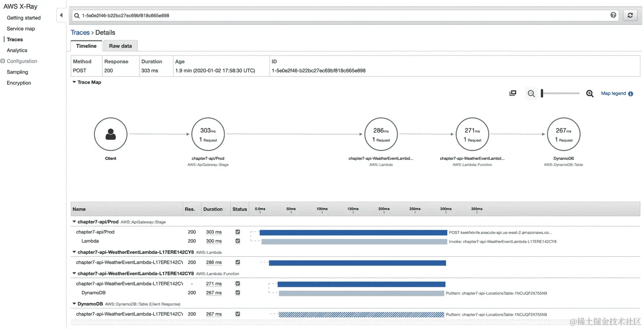Open search help question mark icon
The height and width of the screenshot is (329, 644).
613,15
